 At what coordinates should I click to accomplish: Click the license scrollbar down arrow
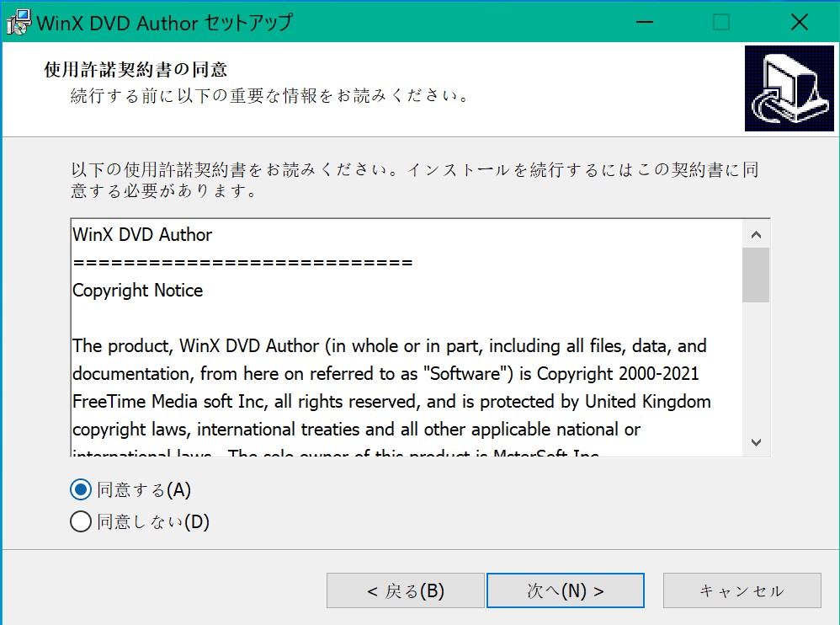point(756,442)
